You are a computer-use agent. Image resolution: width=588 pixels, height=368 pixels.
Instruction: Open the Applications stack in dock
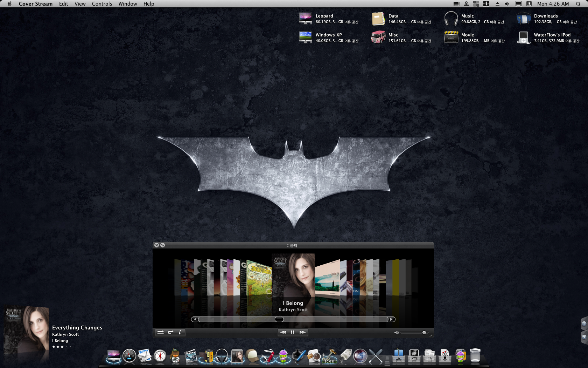coord(399,356)
